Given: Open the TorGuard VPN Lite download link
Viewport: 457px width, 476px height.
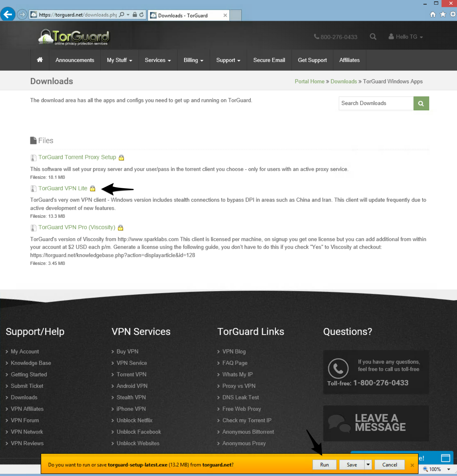Looking at the screenshot, I should pyautogui.click(x=63, y=188).
